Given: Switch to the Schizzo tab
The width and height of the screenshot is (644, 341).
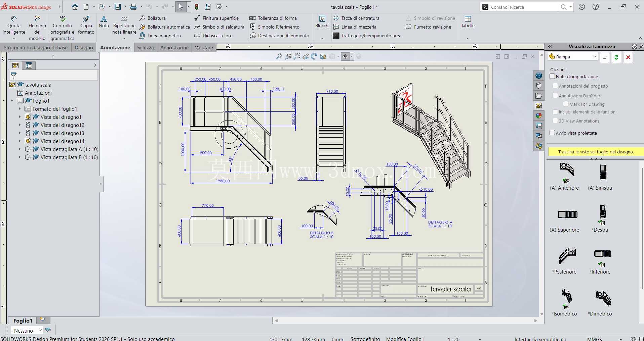Looking at the screenshot, I should coord(146,48).
